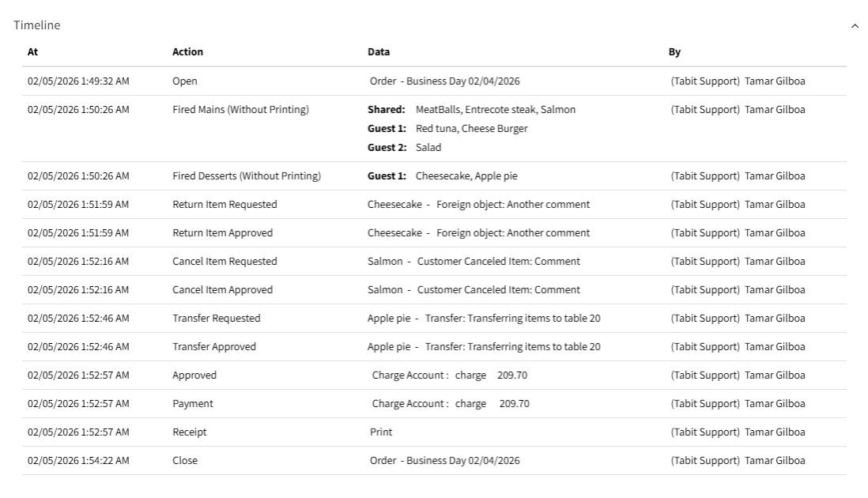Click the "Cancel Item Approved" action entry
The image size is (868, 498).
pos(222,290)
